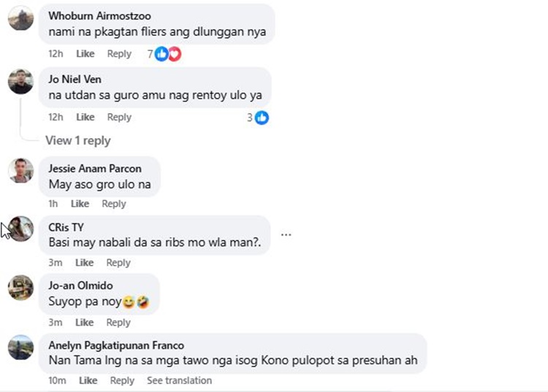This screenshot has width=548, height=392.
Task: Open Anelyn Pagkatipunan Franco's profile name link
Action: (116, 345)
